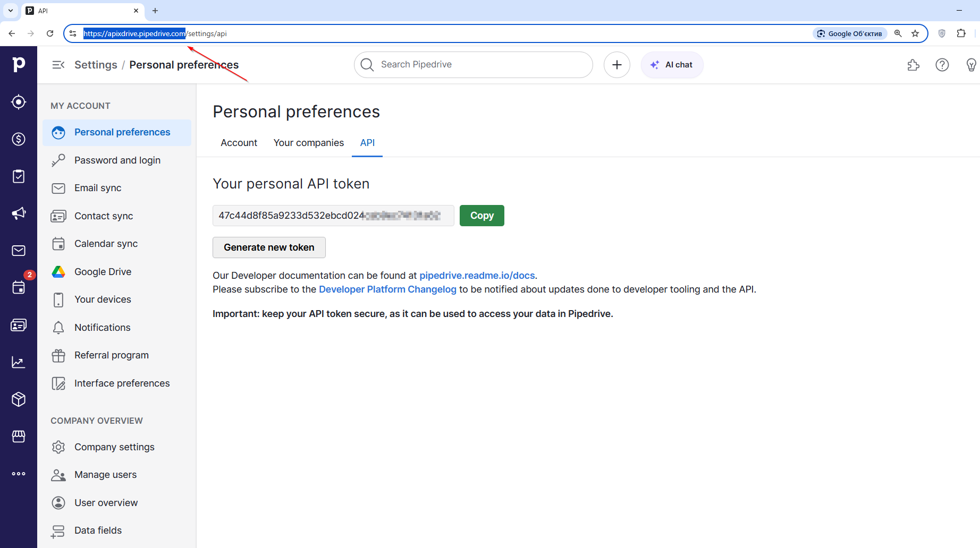Open Marketplace storefront icon in navigation
The image size is (980, 548).
coord(19,436)
